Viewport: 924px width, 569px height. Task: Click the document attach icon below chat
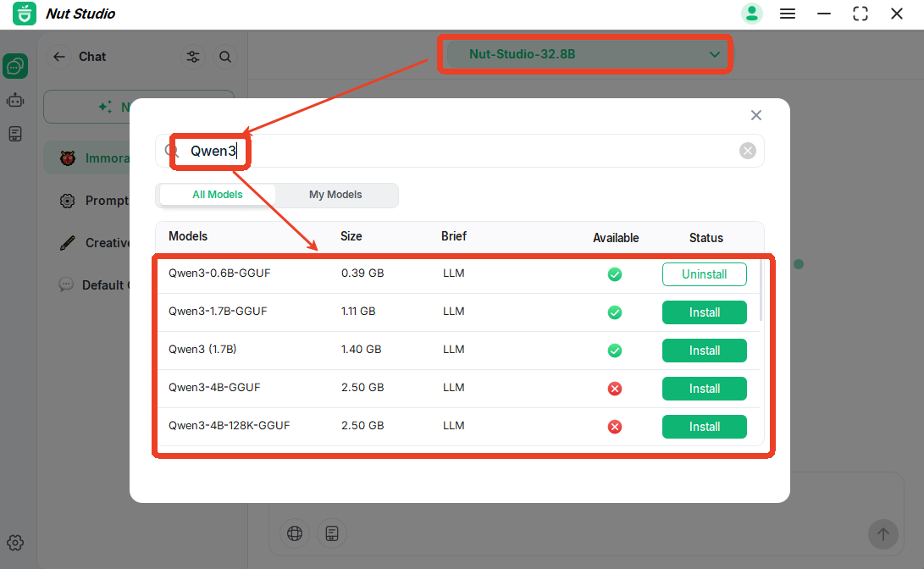(x=332, y=533)
